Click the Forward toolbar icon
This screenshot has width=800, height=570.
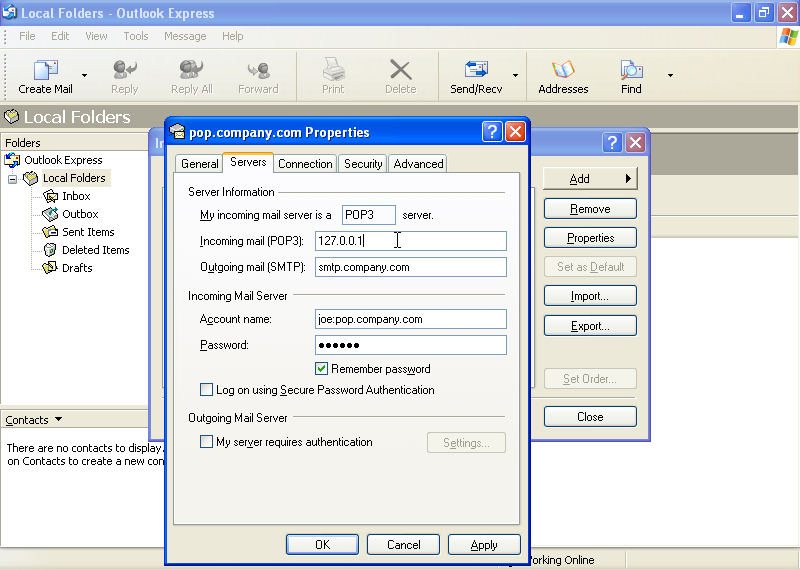pos(258,70)
